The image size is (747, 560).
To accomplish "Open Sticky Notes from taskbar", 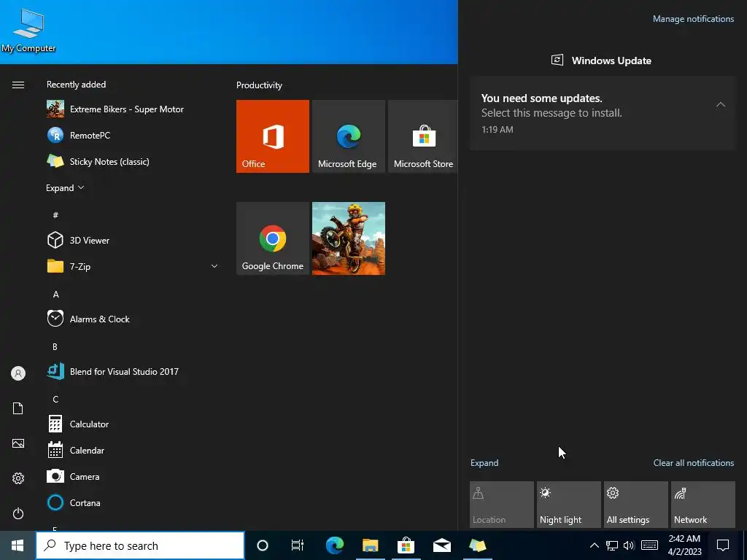I will coord(477,545).
